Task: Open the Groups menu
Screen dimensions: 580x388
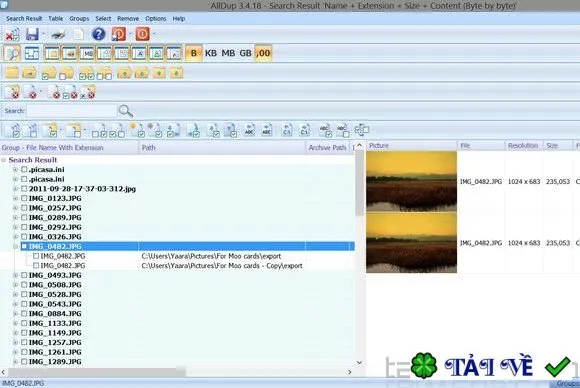Action: point(79,18)
